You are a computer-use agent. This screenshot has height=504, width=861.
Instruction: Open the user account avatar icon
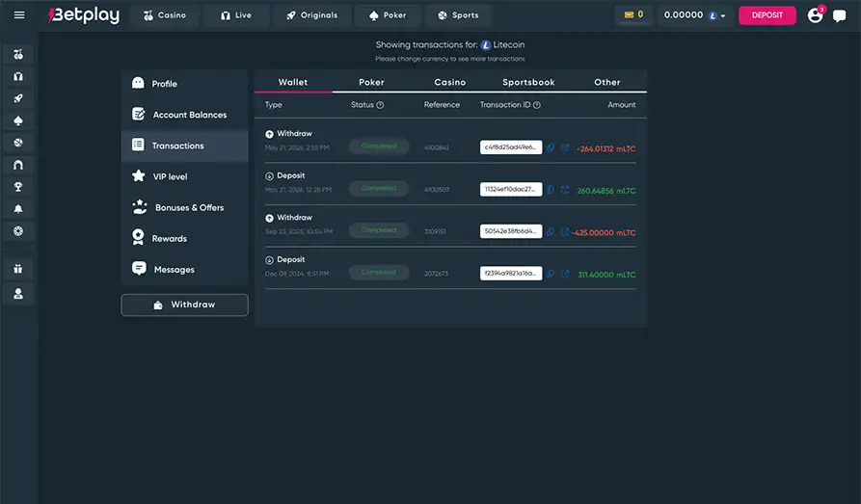(x=816, y=15)
